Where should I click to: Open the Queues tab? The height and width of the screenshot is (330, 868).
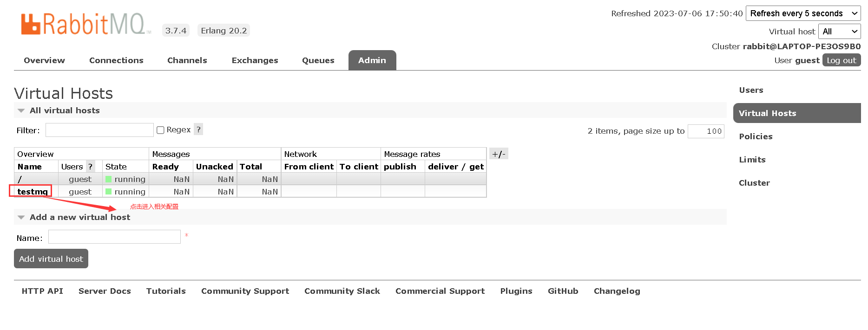(318, 60)
